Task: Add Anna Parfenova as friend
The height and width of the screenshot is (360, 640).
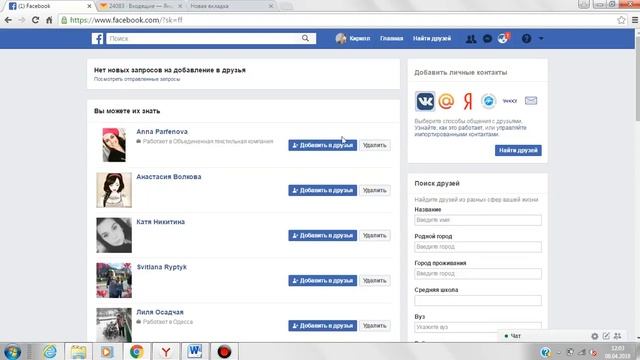Action: point(322,145)
